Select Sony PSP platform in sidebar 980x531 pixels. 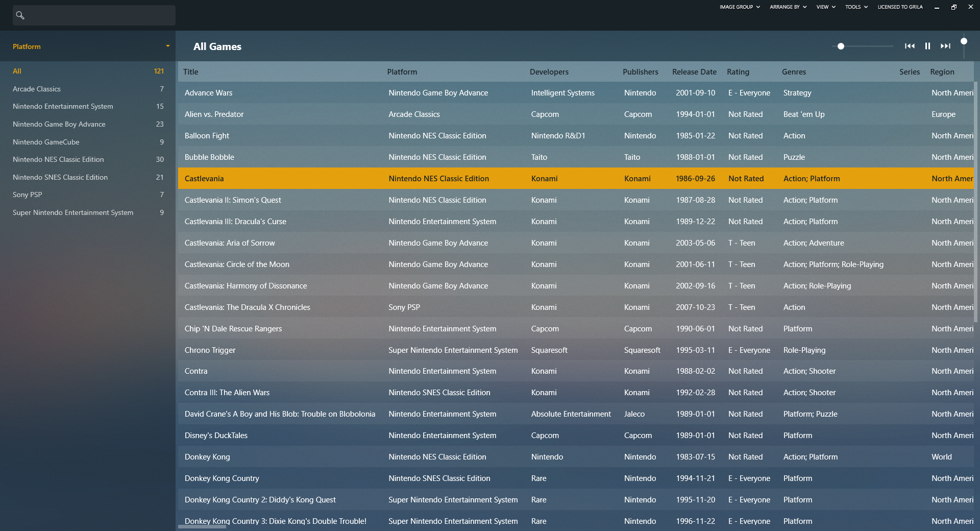(88, 195)
